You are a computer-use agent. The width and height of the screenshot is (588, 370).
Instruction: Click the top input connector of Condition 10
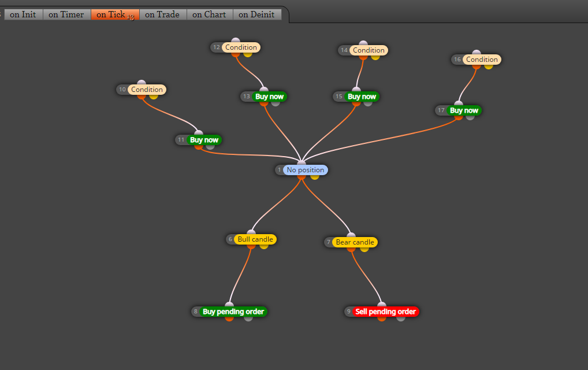(142, 83)
